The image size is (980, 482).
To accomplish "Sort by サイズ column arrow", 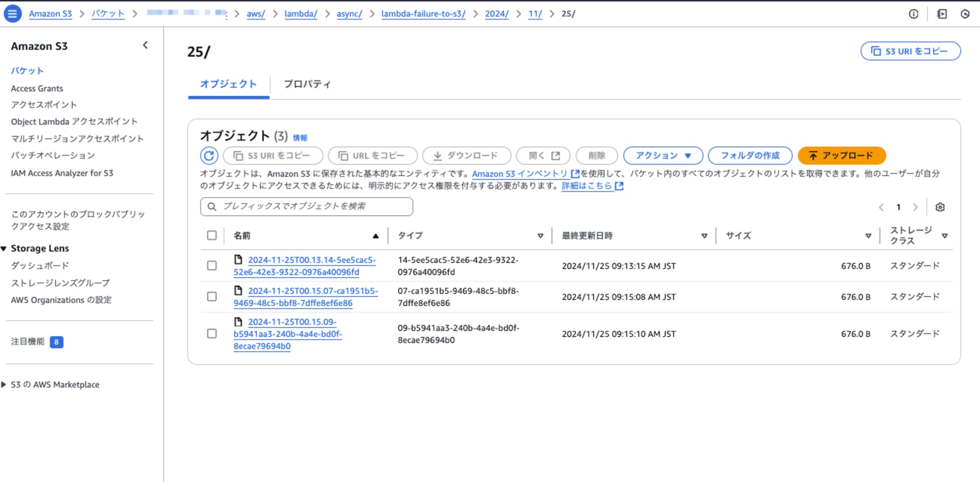I will pos(868,236).
